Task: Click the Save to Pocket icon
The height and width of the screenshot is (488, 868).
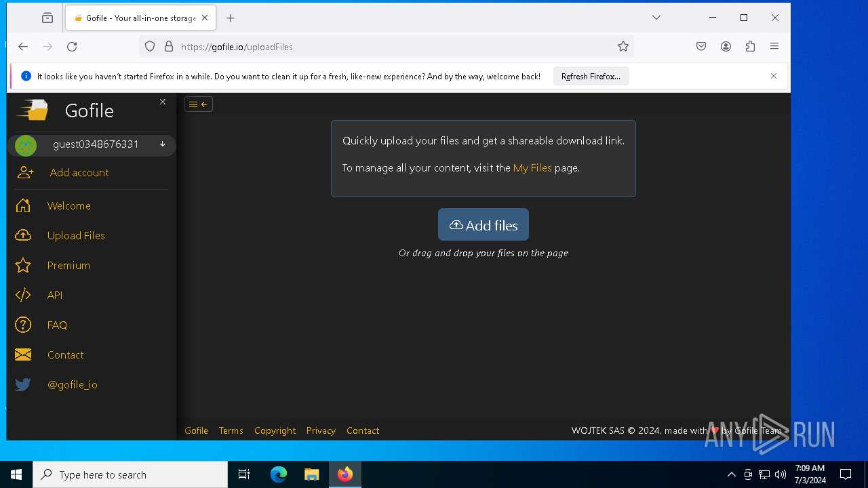Action: pos(701,47)
